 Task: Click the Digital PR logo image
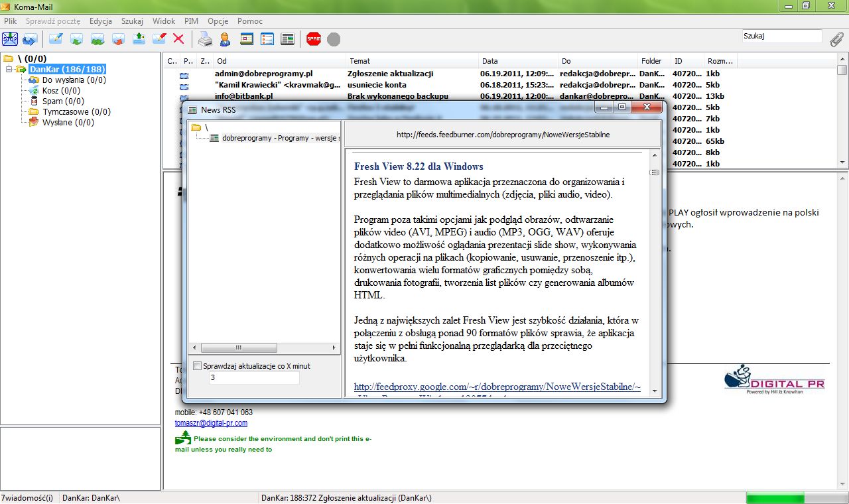tap(774, 380)
